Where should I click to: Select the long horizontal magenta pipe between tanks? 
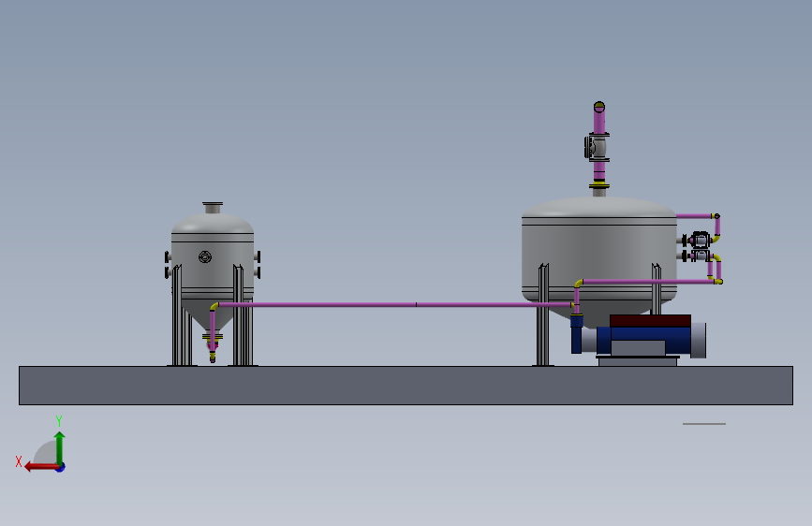[393, 305]
